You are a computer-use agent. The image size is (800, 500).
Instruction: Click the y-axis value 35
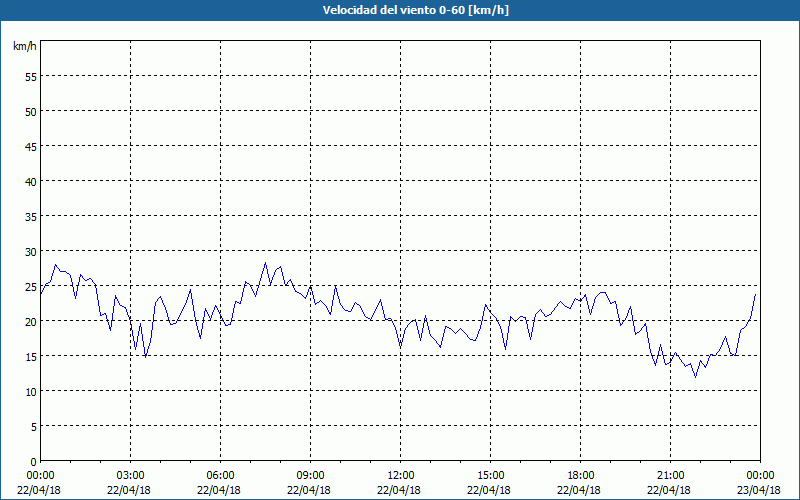pos(31,217)
